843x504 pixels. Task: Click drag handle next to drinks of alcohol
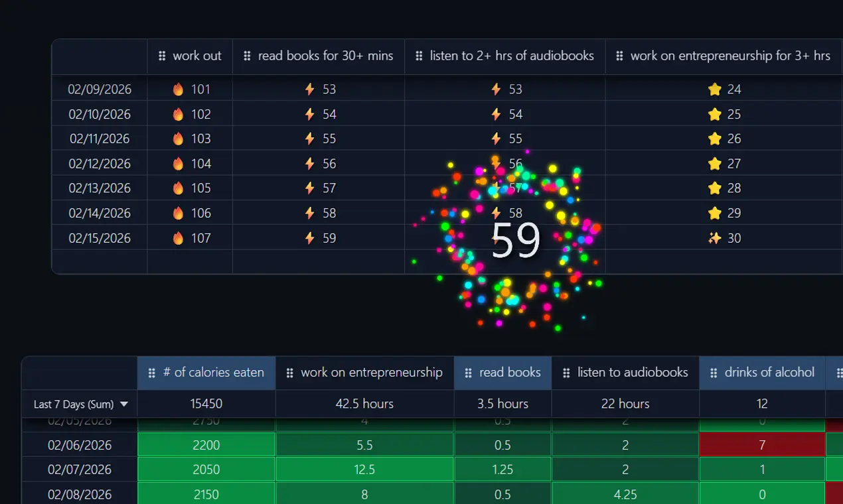pyautogui.click(x=714, y=373)
